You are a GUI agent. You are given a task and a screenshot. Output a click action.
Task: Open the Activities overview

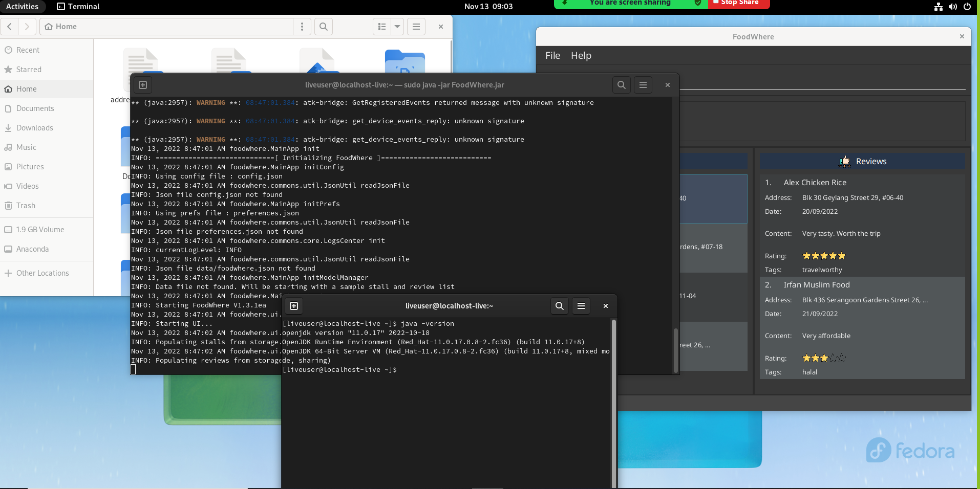point(22,7)
